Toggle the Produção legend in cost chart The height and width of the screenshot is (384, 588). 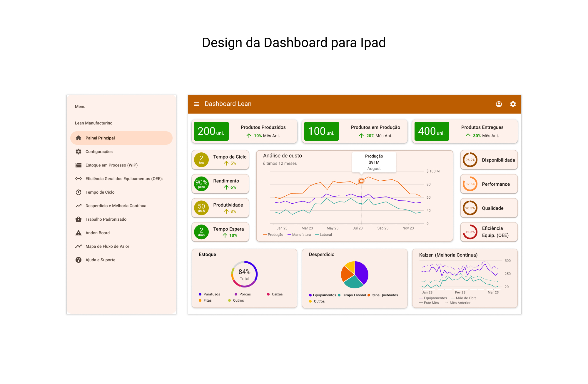pyautogui.click(x=273, y=235)
